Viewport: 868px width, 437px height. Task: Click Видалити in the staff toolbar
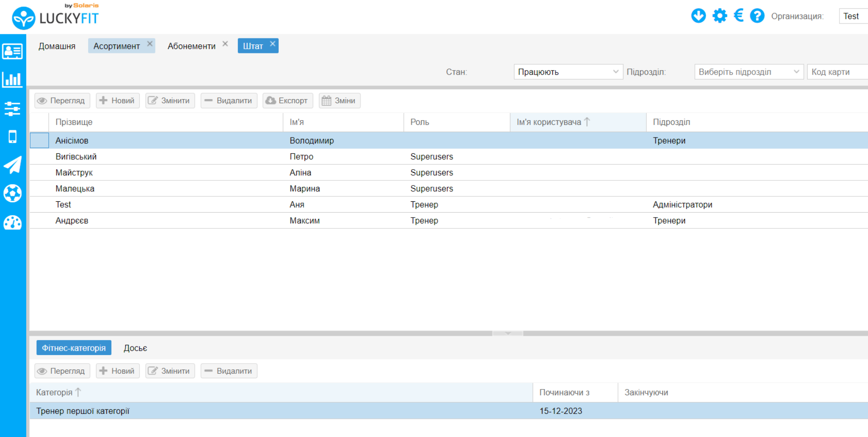coord(229,100)
